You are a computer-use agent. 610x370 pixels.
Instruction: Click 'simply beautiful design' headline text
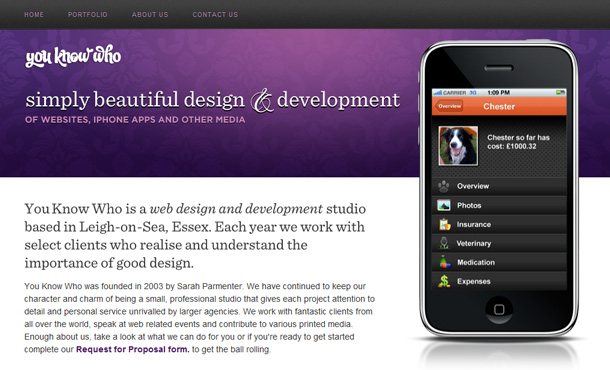[135, 100]
